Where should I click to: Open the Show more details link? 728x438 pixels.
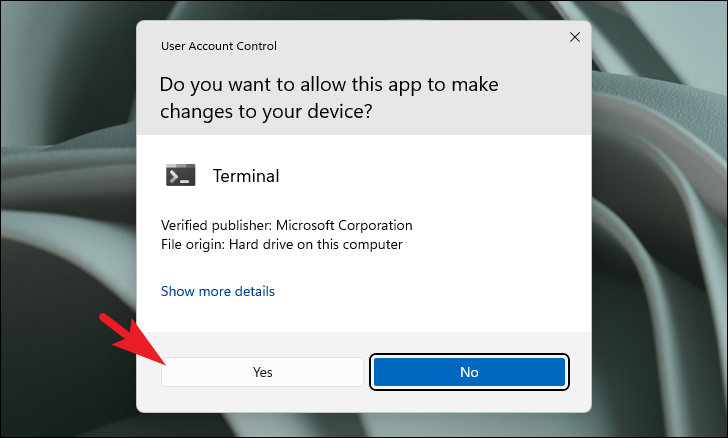218,291
